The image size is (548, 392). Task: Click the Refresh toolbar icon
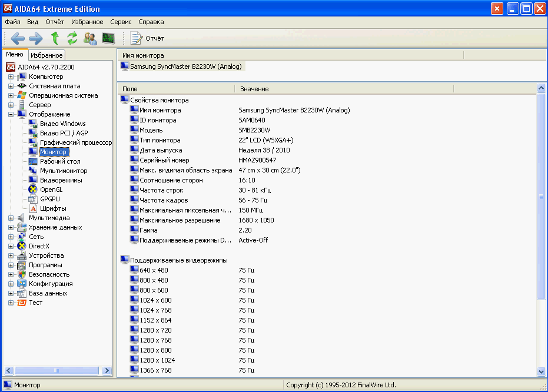pos(72,38)
